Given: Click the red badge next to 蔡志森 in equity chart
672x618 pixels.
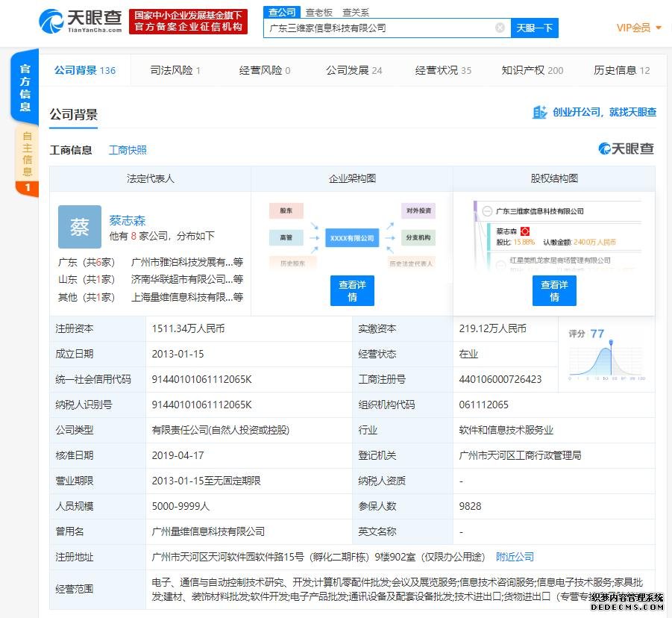Looking at the screenshot, I should pos(525,231).
